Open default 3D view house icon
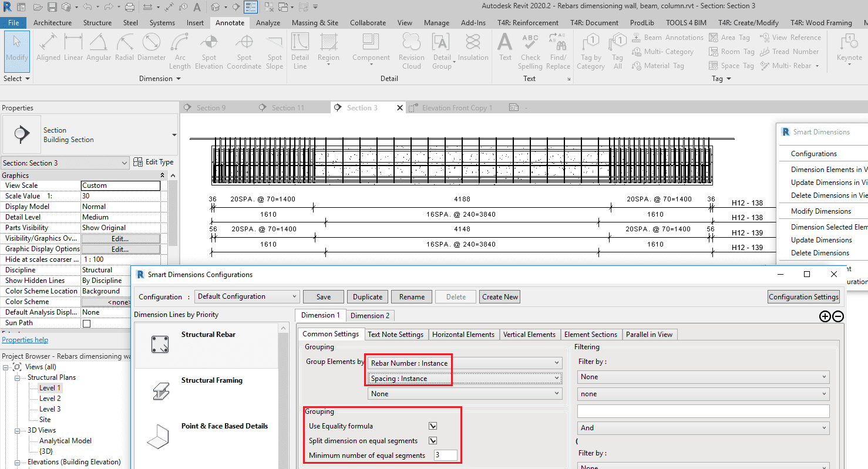868x469 pixels. point(216,7)
